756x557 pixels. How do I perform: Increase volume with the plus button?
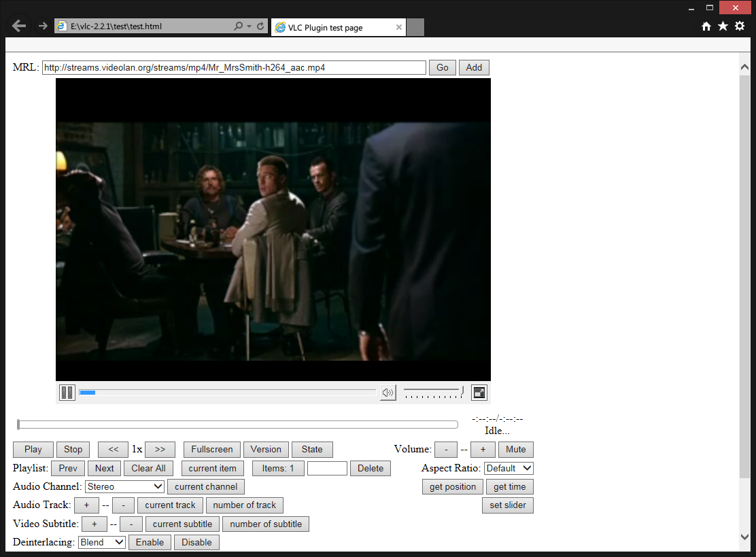[483, 450]
